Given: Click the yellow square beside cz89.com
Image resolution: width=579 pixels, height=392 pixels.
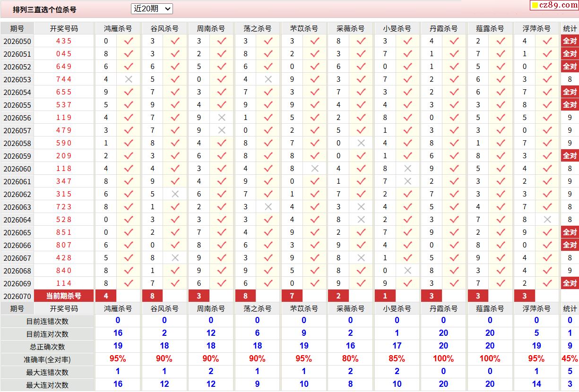Looking at the screenshot, I should 535,6.
